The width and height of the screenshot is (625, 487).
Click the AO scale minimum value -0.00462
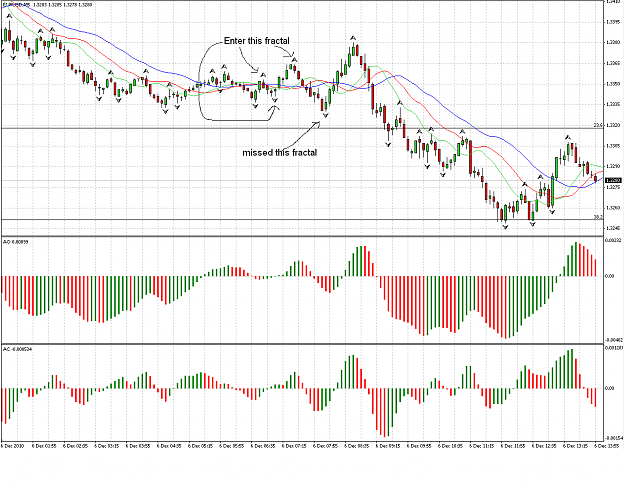click(x=614, y=340)
